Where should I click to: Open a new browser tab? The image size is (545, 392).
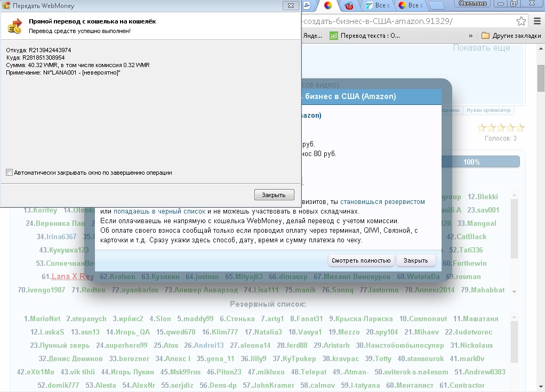pos(437,5)
